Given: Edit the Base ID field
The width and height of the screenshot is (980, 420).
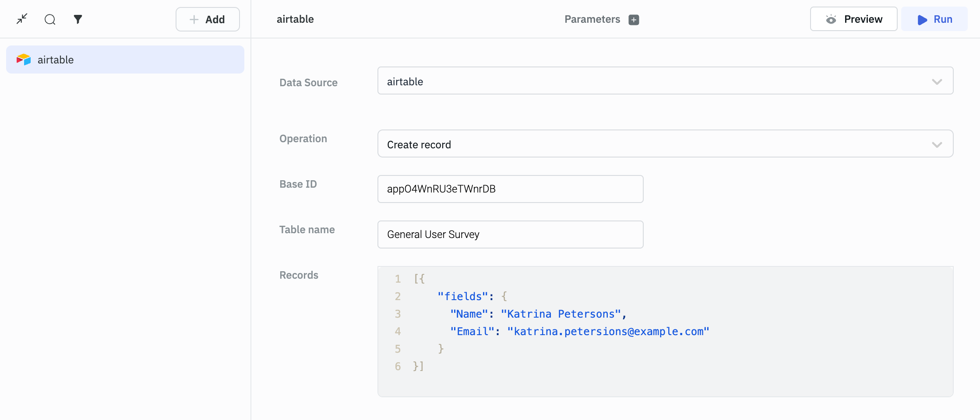Looking at the screenshot, I should click(x=510, y=189).
